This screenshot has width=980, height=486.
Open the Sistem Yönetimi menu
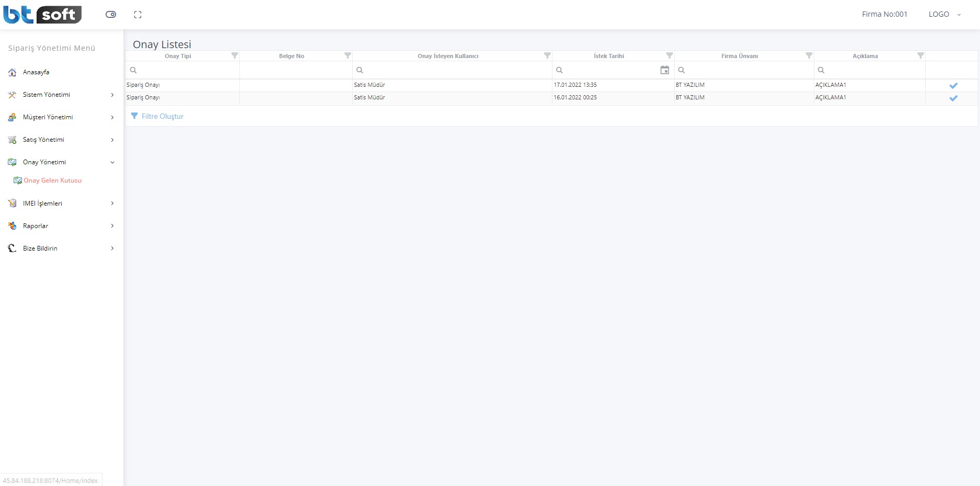[x=47, y=95]
